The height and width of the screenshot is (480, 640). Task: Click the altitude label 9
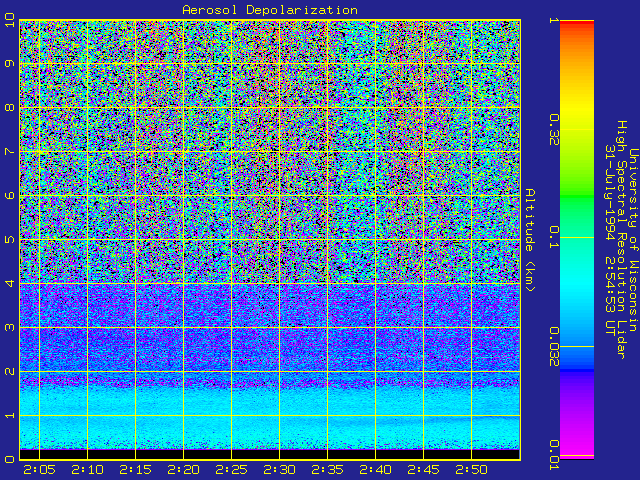[10, 64]
